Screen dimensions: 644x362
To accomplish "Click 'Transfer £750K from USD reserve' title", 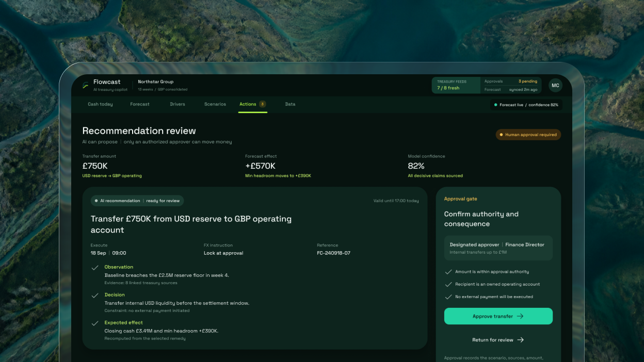I will 191,224.
